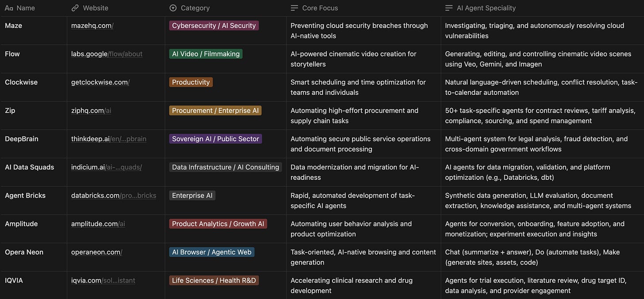Open the Category column header menu
Image resolution: width=644 pixels, height=299 pixels.
click(x=226, y=8)
